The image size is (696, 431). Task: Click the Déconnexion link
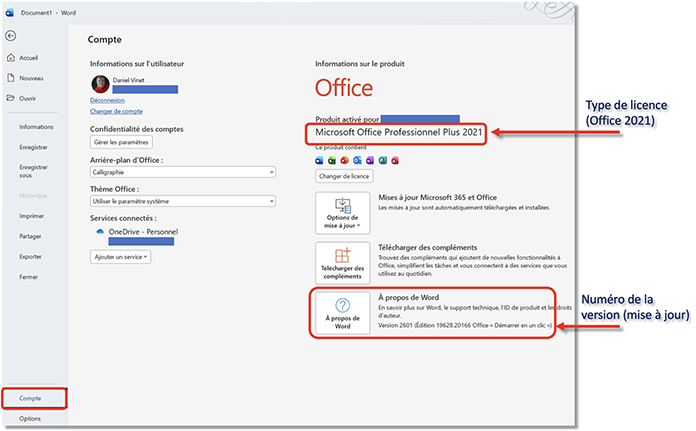pos(107,100)
